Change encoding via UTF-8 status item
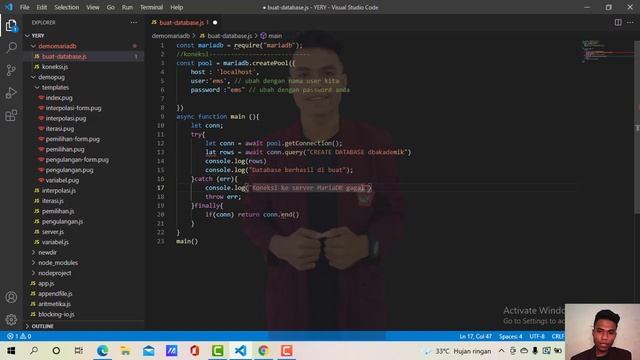 tap(537, 336)
